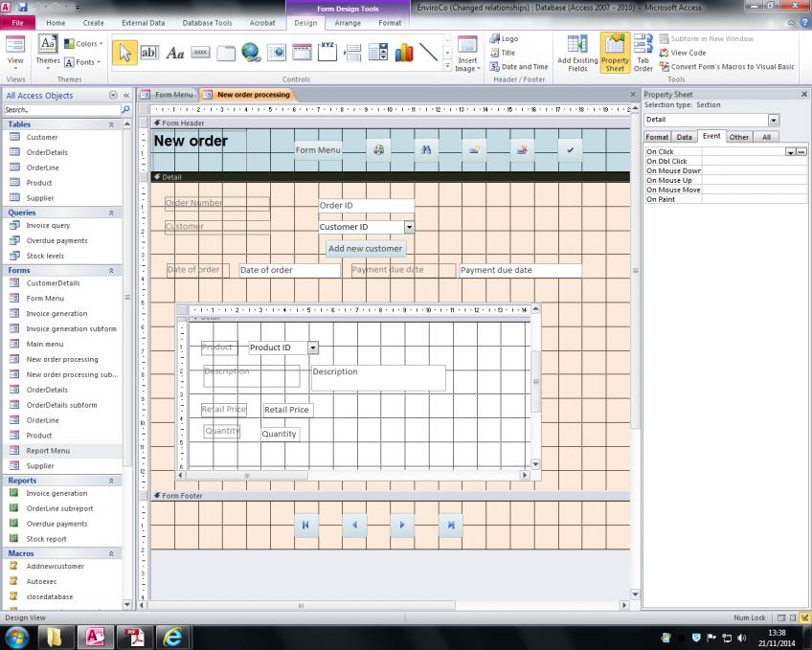Click Add Existing Fields
The height and width of the screenshot is (650, 812).
click(577, 54)
